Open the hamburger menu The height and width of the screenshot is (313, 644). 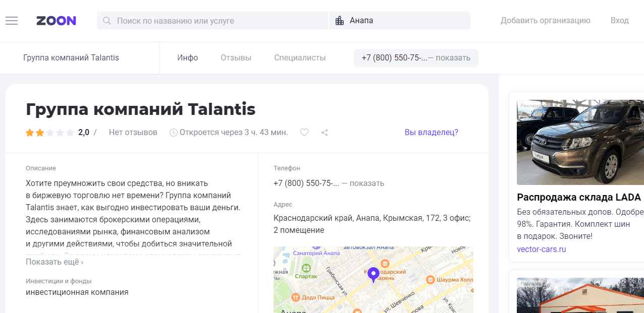(x=11, y=20)
